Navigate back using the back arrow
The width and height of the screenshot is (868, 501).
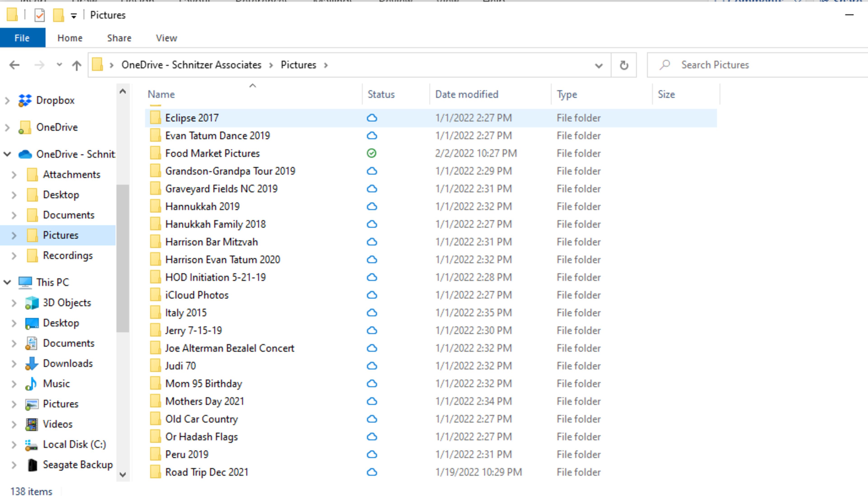[x=14, y=65]
